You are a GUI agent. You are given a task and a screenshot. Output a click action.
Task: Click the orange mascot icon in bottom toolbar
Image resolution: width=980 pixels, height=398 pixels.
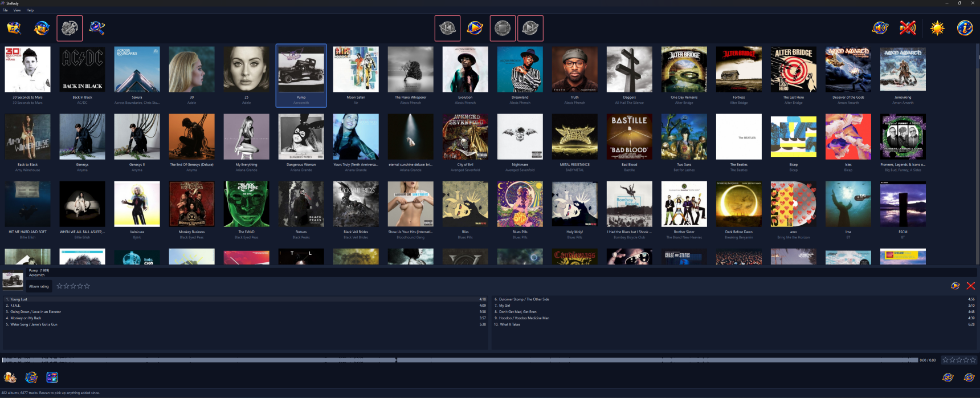pos(10,377)
